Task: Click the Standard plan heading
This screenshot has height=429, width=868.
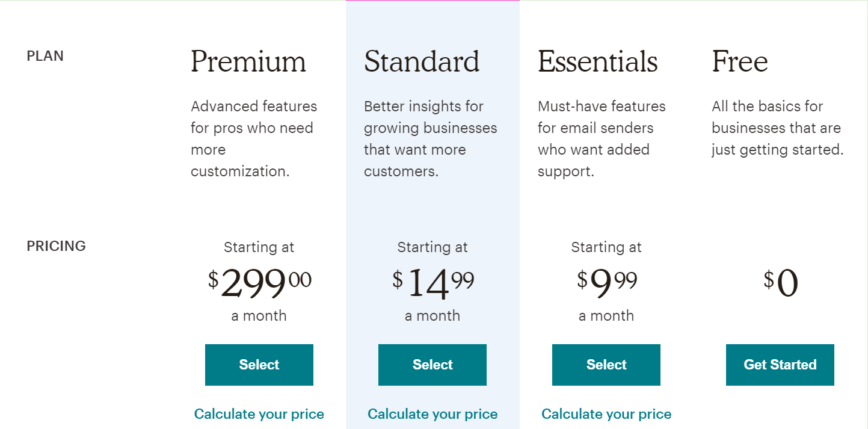Action: (x=422, y=61)
